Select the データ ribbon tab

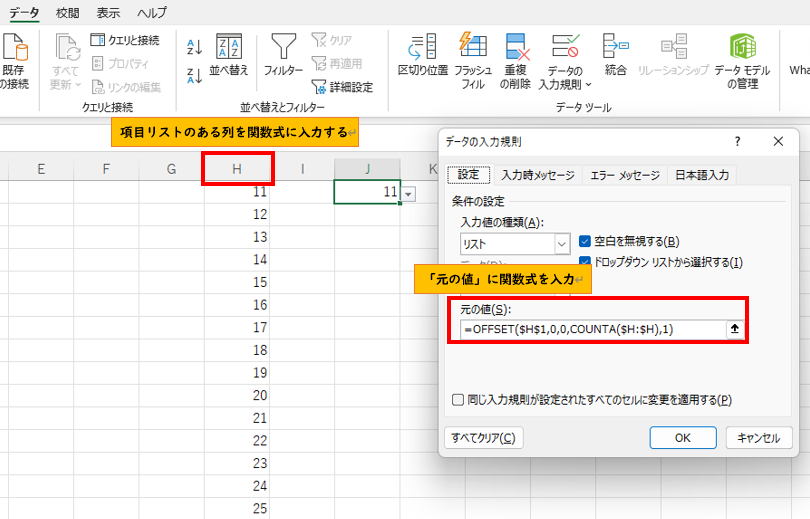click(x=25, y=12)
